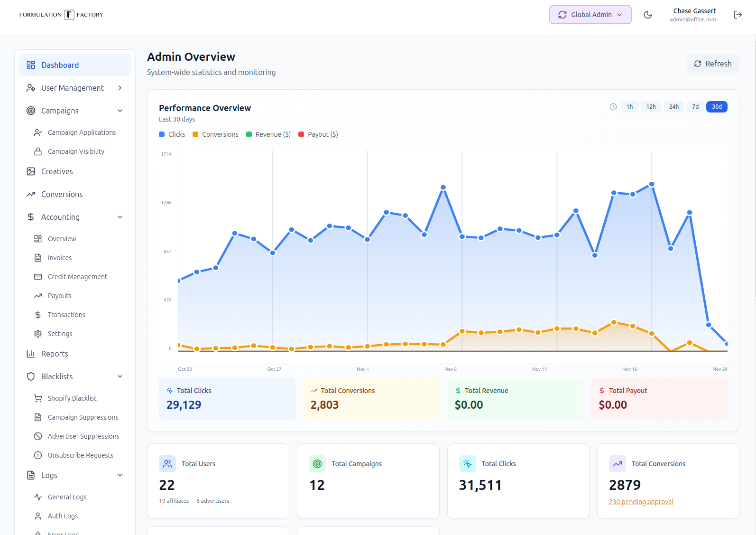Switch the chart to 24h range
The image size is (756, 535).
673,107
